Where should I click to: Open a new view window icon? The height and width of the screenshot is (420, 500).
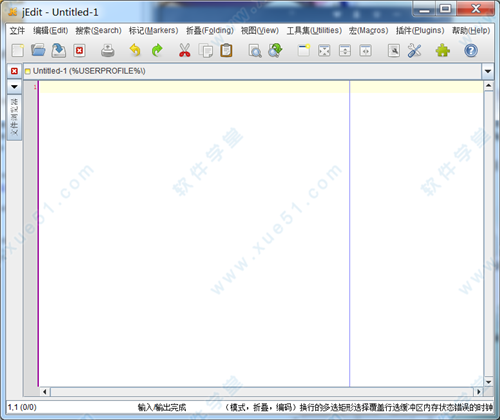click(x=304, y=51)
